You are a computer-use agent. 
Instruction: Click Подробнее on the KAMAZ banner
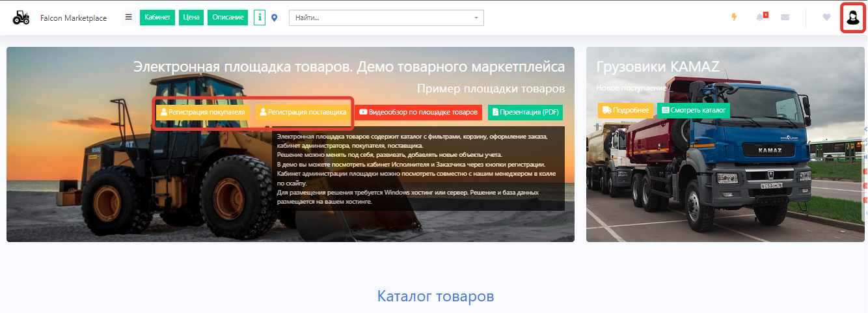click(625, 111)
